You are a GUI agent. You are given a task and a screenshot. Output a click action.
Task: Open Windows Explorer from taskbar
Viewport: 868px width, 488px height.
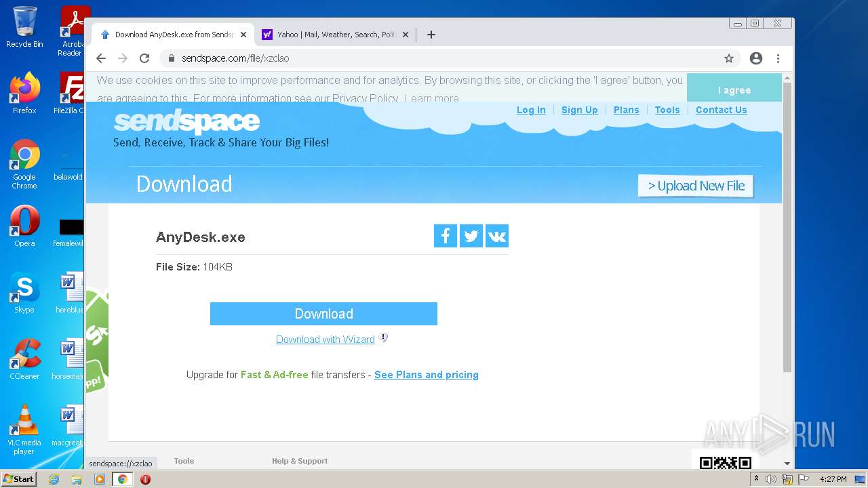point(77,479)
